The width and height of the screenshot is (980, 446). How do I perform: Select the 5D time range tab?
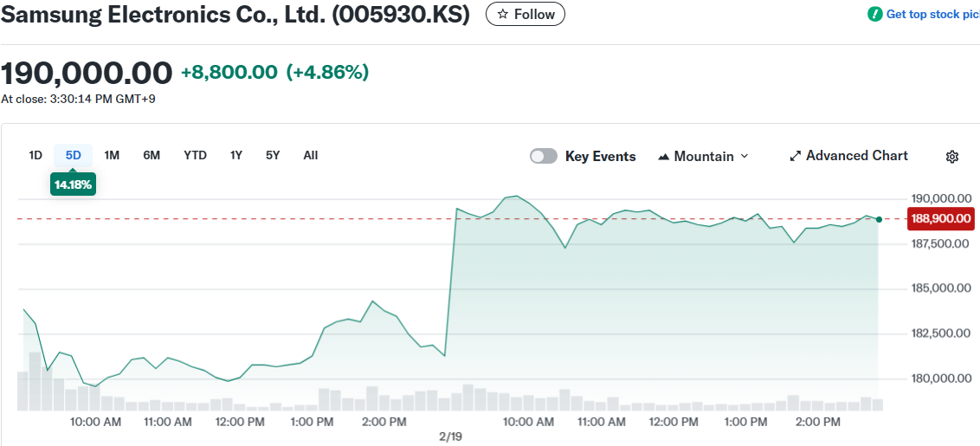click(x=74, y=155)
